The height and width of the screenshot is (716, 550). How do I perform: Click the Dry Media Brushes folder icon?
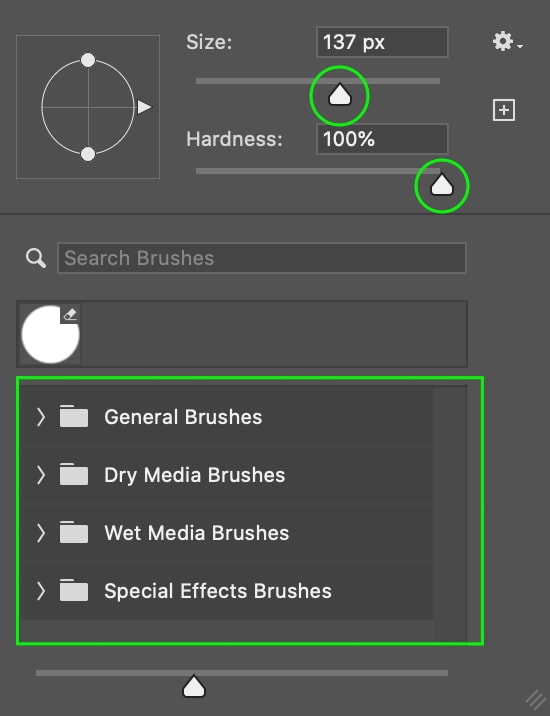point(74,474)
